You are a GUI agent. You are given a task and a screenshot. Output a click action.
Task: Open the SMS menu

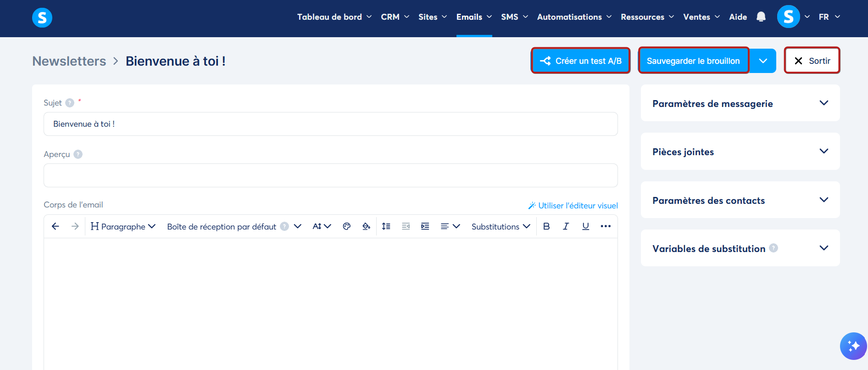[515, 17]
